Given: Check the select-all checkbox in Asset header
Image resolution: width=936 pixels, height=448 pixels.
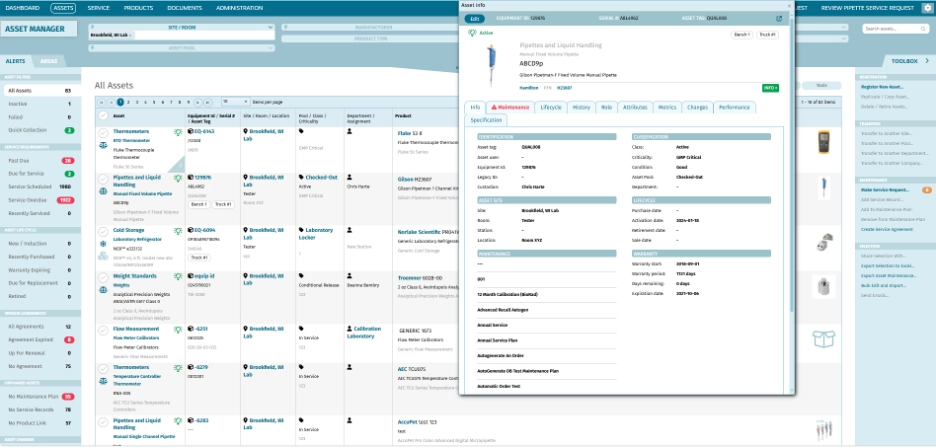Looking at the screenshot, I should tap(103, 115).
